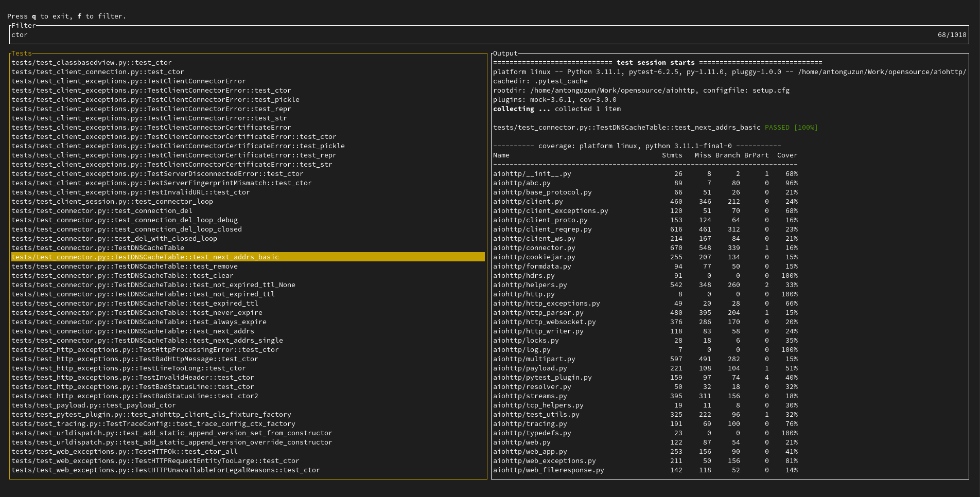The height and width of the screenshot is (497, 980).
Task: Click the Filter input field containing ctor
Action: pos(489,35)
